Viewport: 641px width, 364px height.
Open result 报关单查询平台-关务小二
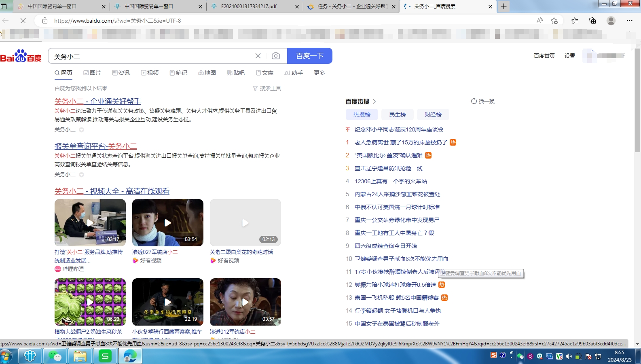pyautogui.click(x=96, y=146)
